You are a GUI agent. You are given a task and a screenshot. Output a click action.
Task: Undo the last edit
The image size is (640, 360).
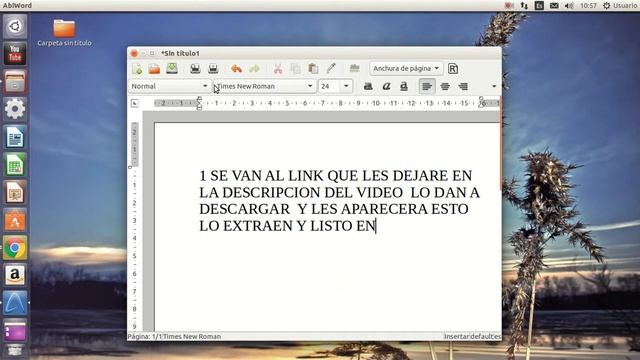click(236, 69)
